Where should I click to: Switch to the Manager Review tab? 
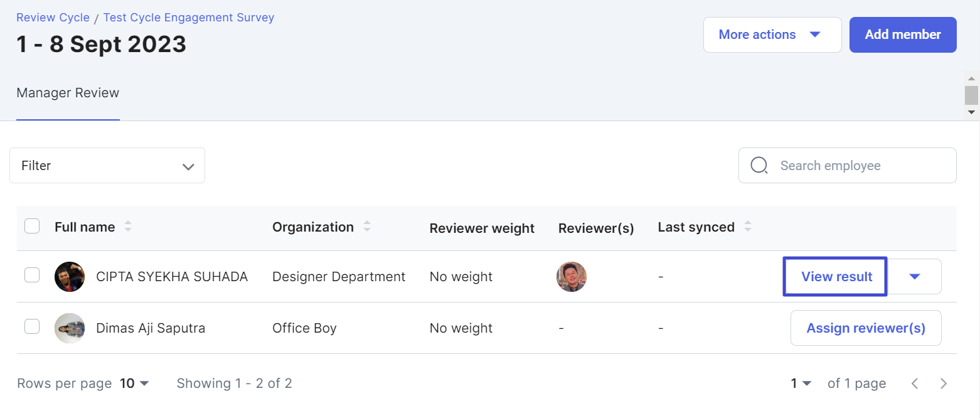point(68,93)
